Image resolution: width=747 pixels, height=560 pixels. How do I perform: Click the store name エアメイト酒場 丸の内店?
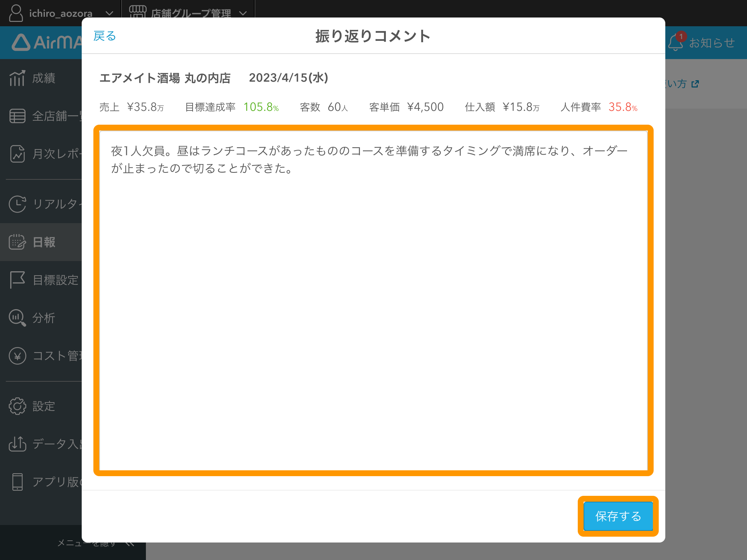pyautogui.click(x=165, y=78)
